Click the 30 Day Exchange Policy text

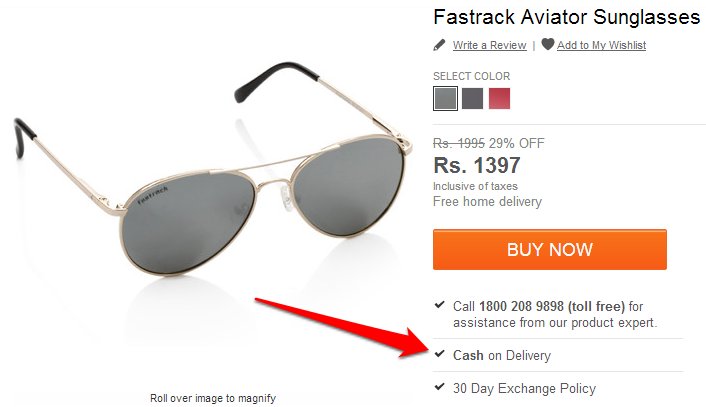[524, 388]
